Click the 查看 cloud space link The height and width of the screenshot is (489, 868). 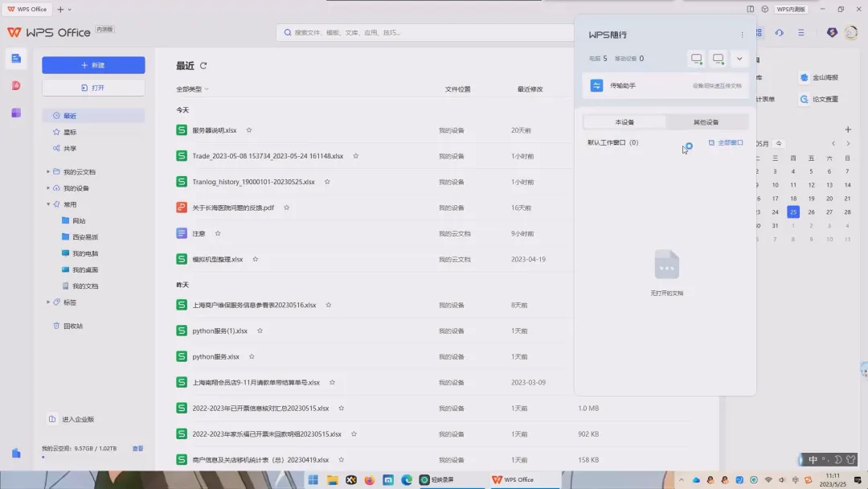click(x=138, y=449)
